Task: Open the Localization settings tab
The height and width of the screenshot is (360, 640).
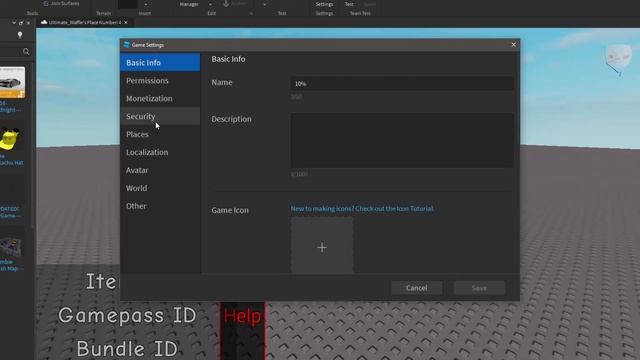Action: click(x=160, y=152)
